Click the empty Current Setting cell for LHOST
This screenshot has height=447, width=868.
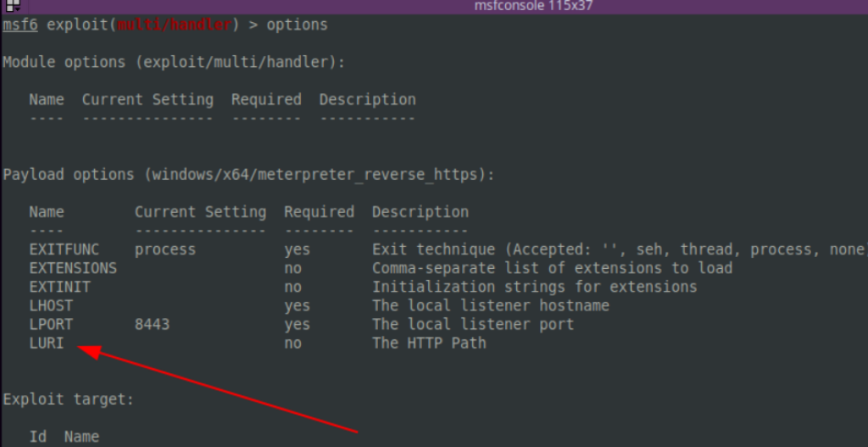point(199,305)
